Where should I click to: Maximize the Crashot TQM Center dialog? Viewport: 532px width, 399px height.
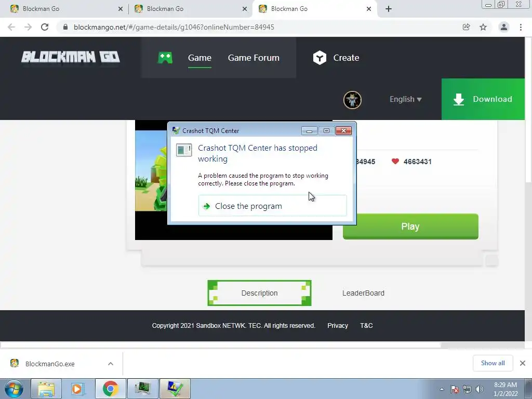point(326,130)
